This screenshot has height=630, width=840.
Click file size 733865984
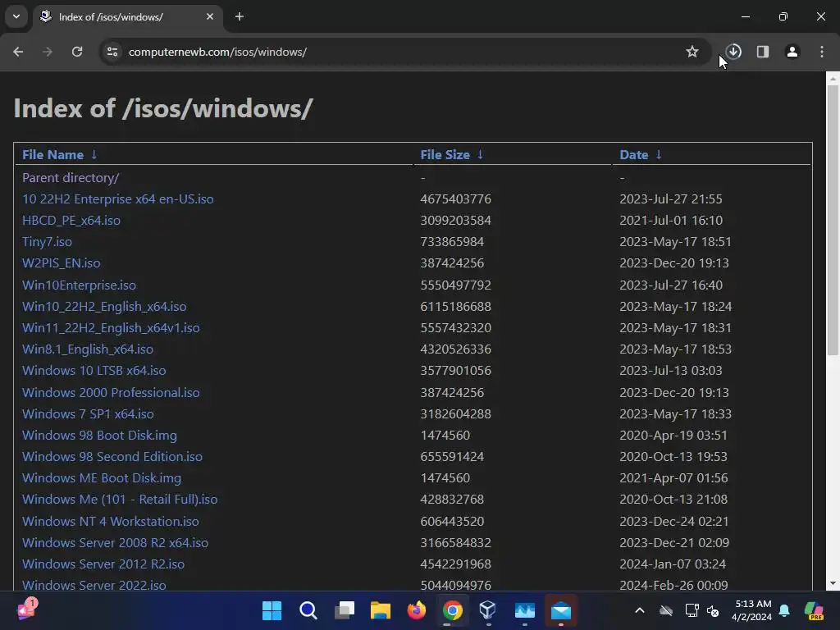(452, 242)
